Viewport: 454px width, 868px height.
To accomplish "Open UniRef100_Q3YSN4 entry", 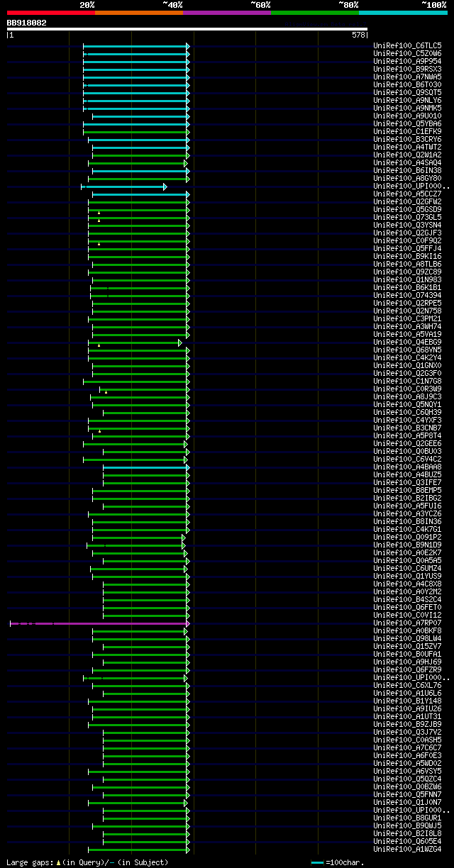I will click(x=407, y=226).
